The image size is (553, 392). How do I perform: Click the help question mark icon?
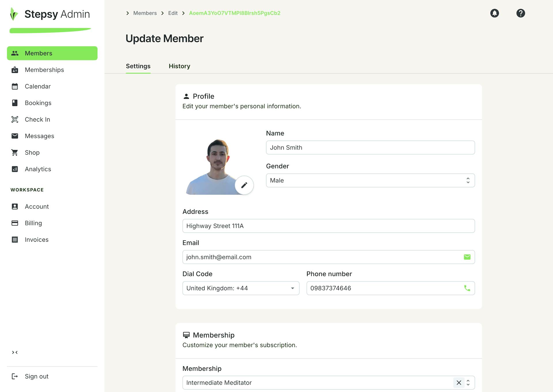[521, 13]
